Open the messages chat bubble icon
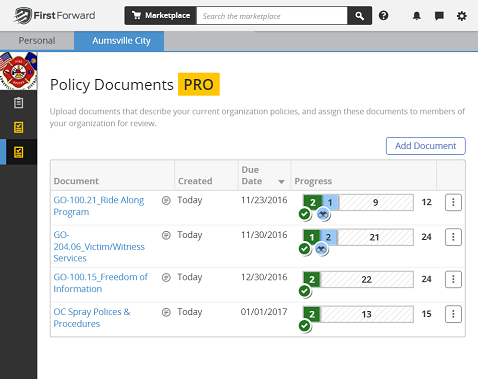478x379 pixels. click(x=439, y=16)
